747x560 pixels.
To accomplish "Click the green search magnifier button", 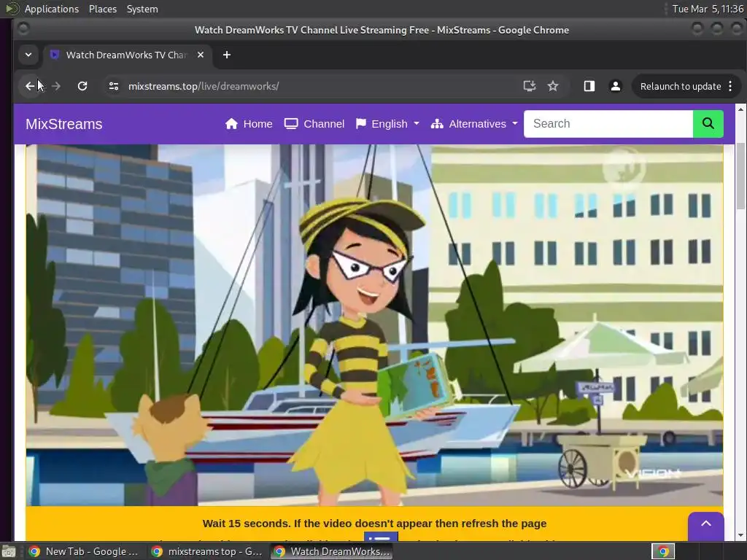I will [708, 124].
